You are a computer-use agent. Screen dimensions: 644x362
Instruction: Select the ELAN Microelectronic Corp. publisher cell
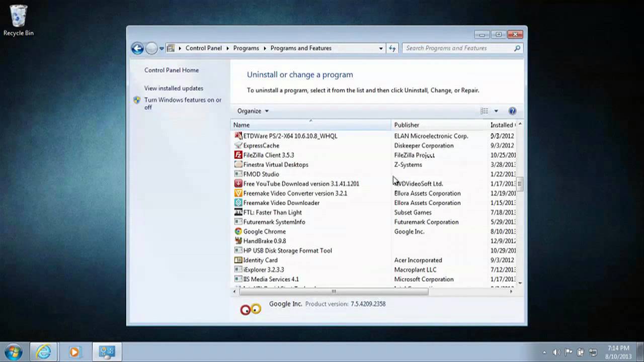pos(431,136)
